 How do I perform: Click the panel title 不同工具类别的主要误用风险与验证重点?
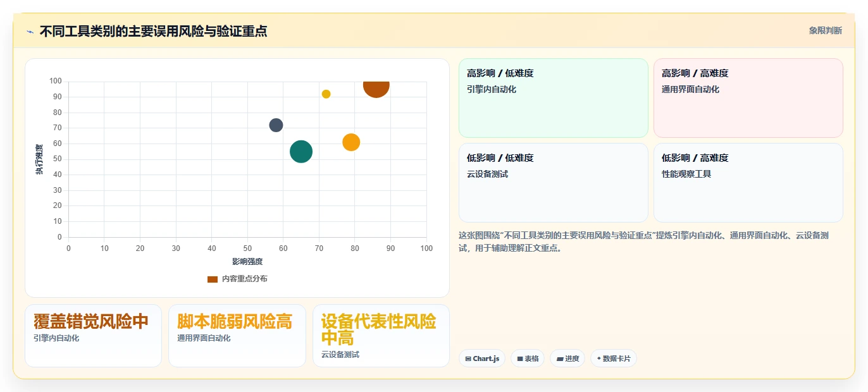tap(153, 31)
